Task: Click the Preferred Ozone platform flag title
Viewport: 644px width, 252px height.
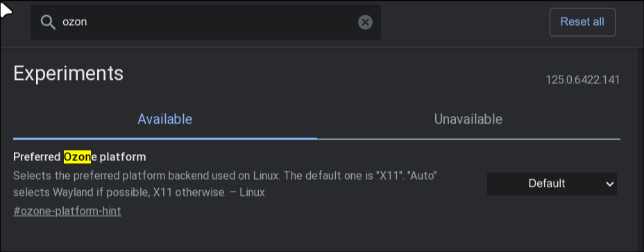Action: pyautogui.click(x=80, y=157)
